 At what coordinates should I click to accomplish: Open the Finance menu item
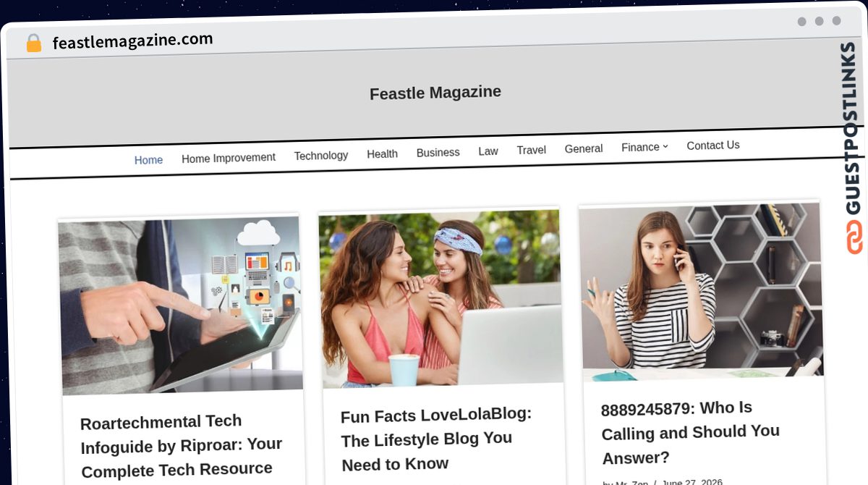point(640,147)
